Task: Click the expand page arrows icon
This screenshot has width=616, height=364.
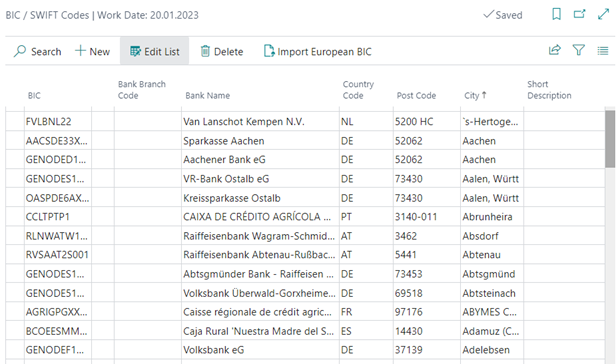Action: 603,14
